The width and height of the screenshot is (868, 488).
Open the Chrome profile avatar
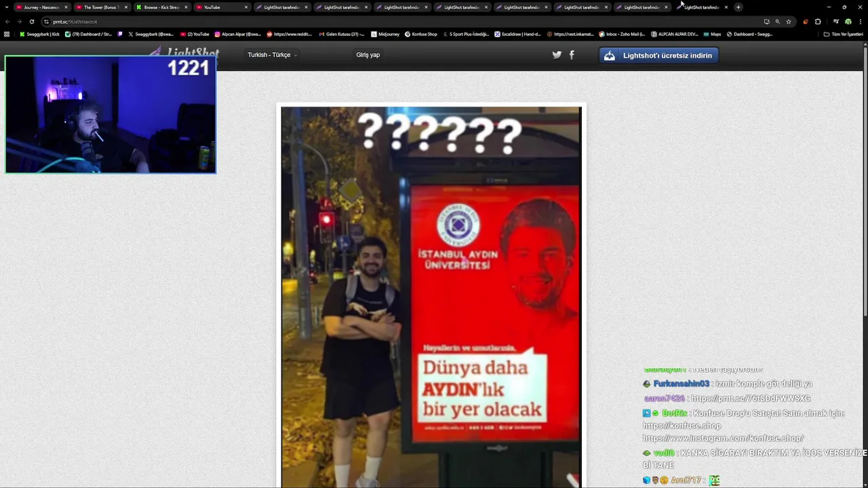point(848,22)
